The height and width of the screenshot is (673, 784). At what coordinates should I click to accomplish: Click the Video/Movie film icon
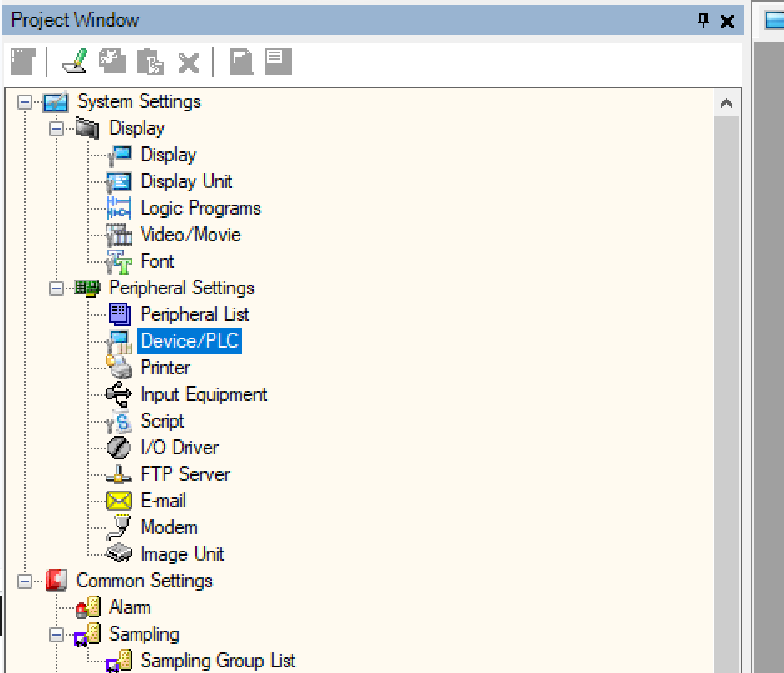(119, 235)
